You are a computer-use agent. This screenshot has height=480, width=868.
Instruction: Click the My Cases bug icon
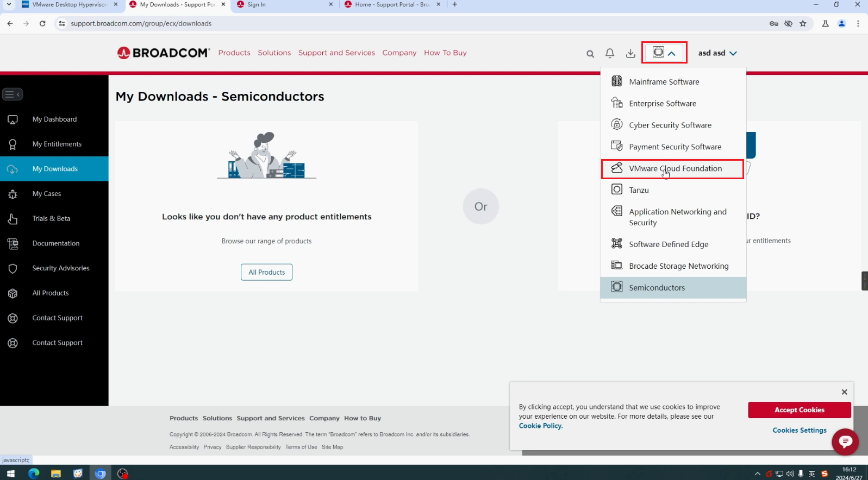tap(13, 194)
